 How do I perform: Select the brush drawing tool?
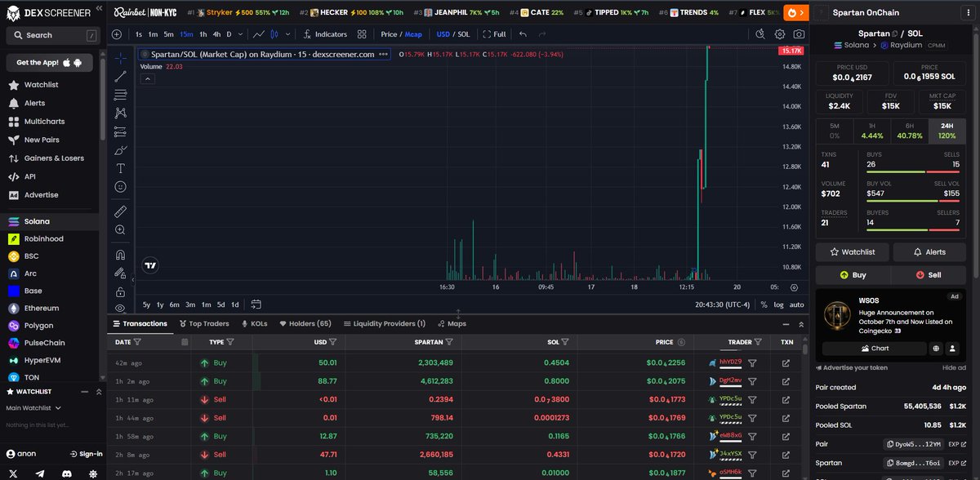coord(120,150)
